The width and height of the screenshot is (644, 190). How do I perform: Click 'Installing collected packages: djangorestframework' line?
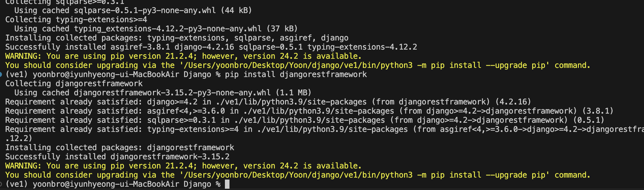tap(120, 148)
